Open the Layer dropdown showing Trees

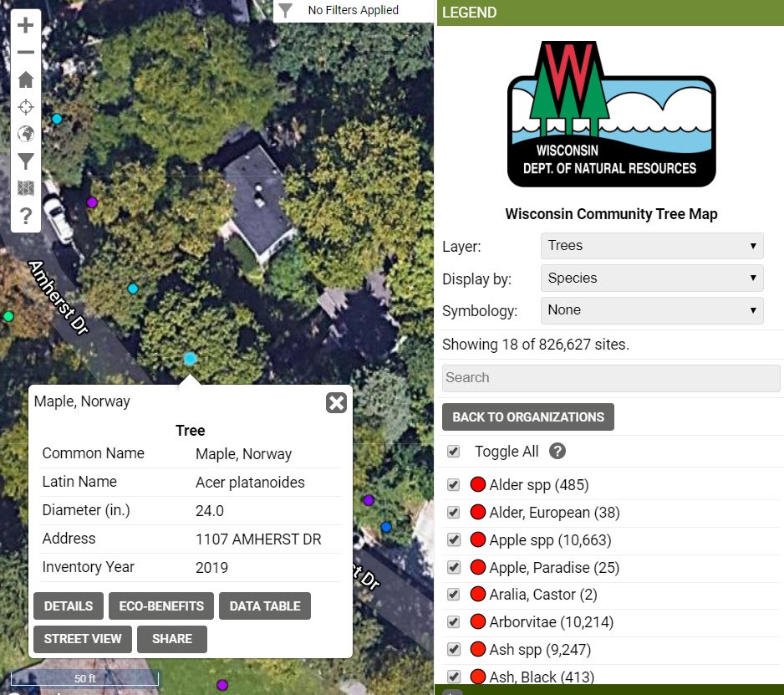(x=652, y=246)
